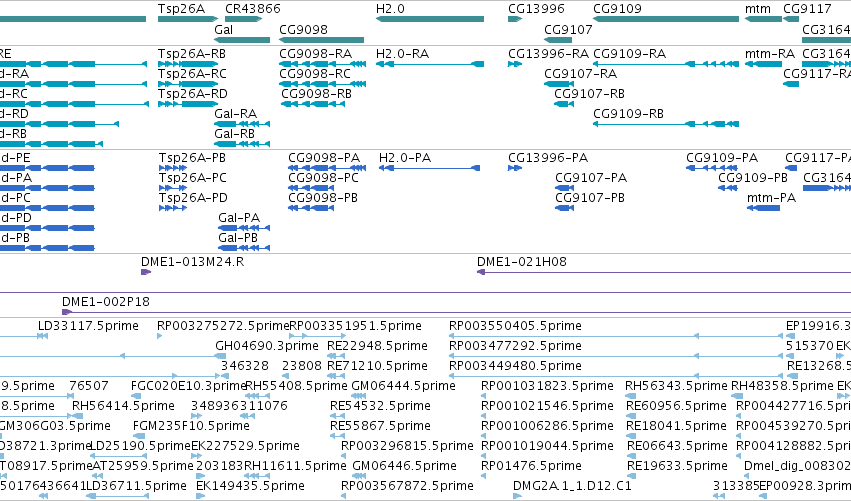Open transcript H2.0-RA

tap(402, 54)
